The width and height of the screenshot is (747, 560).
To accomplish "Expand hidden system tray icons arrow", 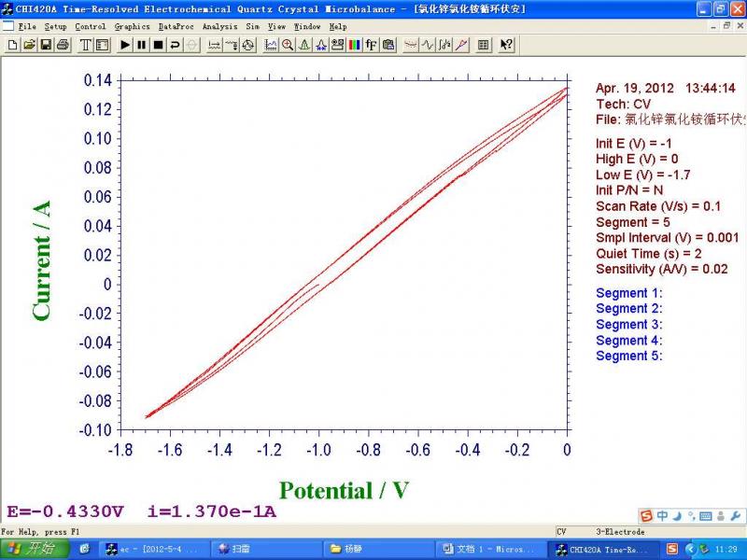I will [x=691, y=550].
